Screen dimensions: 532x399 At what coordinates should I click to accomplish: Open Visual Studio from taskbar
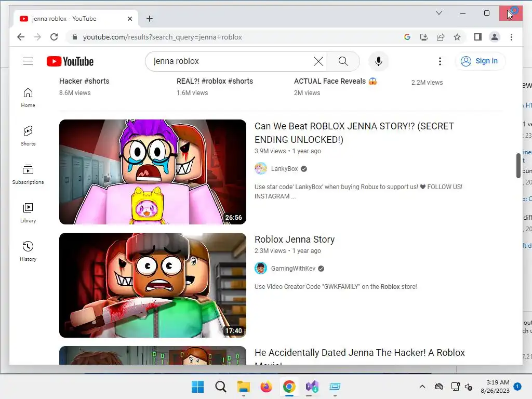tap(312, 387)
